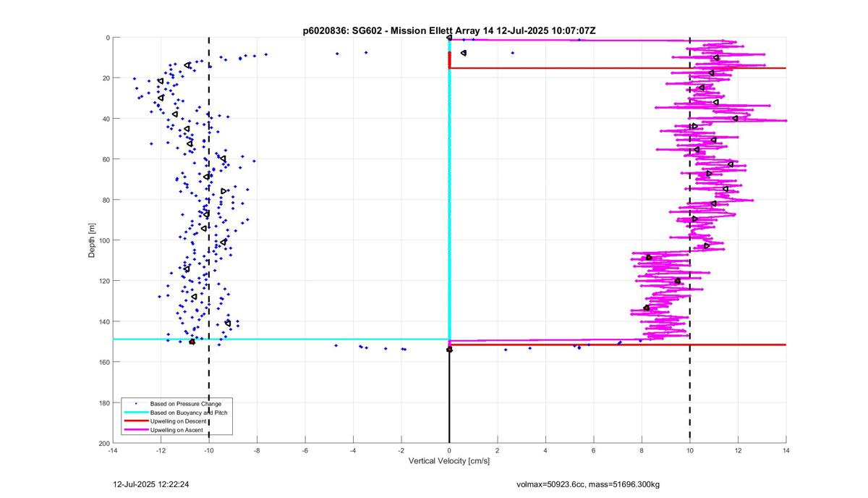
Task: Click the 'Depth [m]' y-axis label
Action: pyautogui.click(x=92, y=240)
